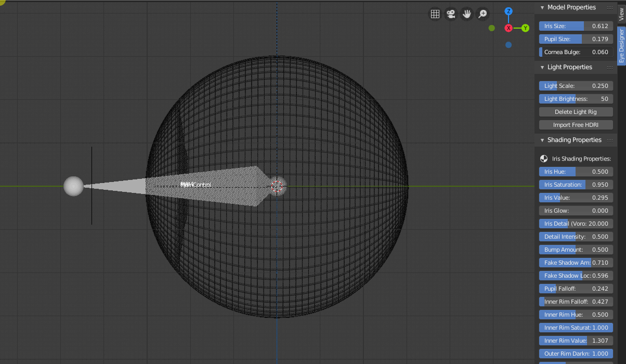Click the material sphere icon beside Iris Shading Properties
Viewport: 626px width, 364px height.
(x=544, y=158)
